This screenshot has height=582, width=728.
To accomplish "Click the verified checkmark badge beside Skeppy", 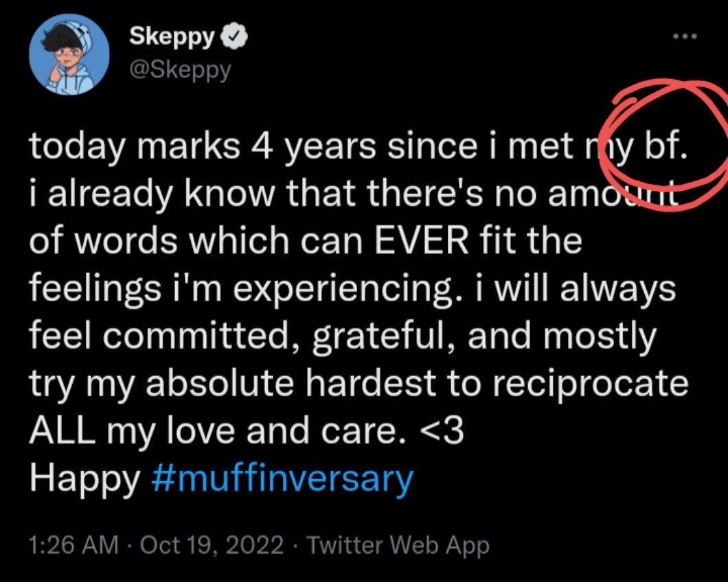I will (x=234, y=39).
